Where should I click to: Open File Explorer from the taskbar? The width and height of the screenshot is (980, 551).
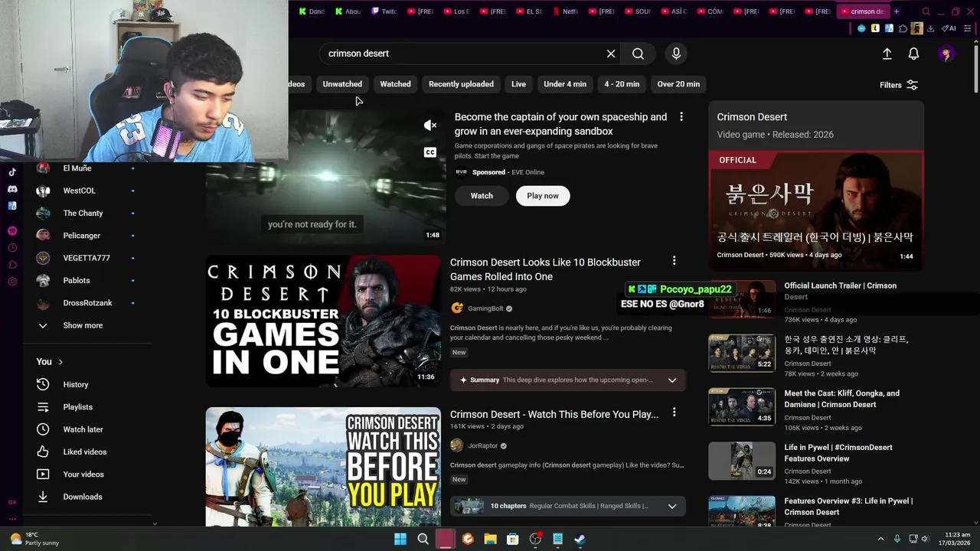click(490, 539)
